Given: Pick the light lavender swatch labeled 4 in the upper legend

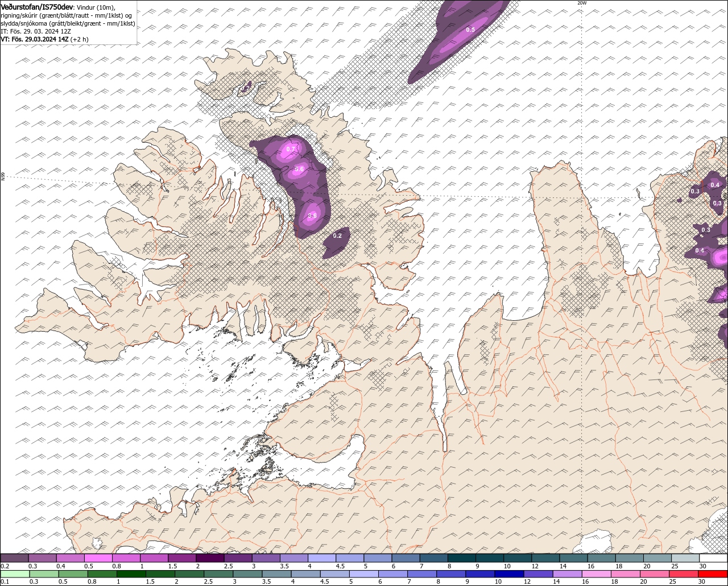Looking at the screenshot, I should 322,558.
